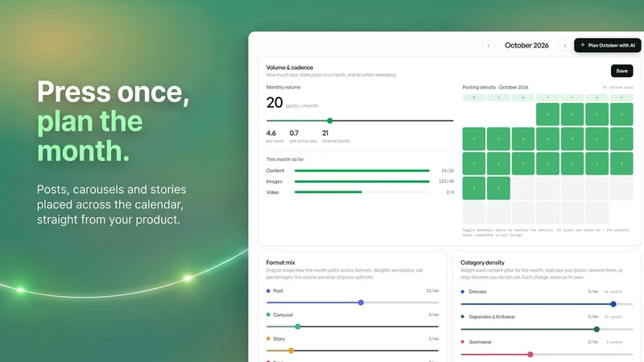Click the Dresses category slider handle
This screenshot has height=362, width=644.
613,304
